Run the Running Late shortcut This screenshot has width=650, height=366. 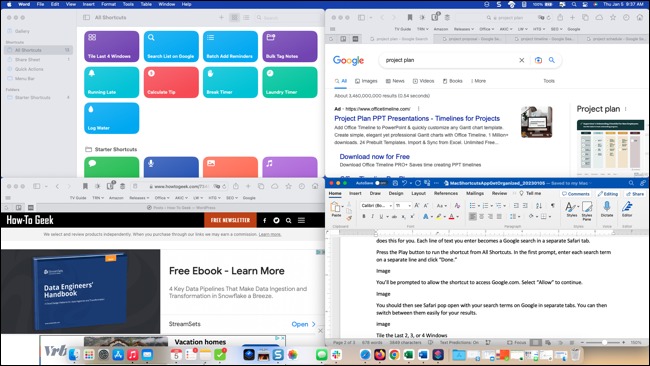112,82
